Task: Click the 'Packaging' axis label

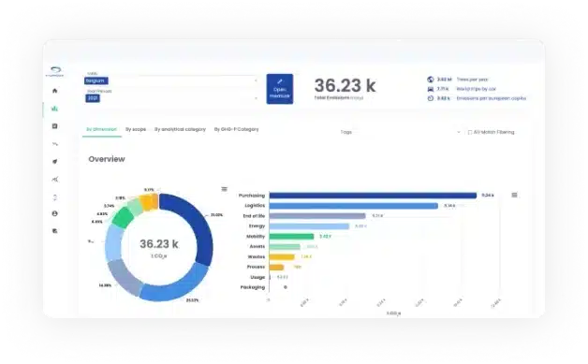Action: click(x=253, y=287)
